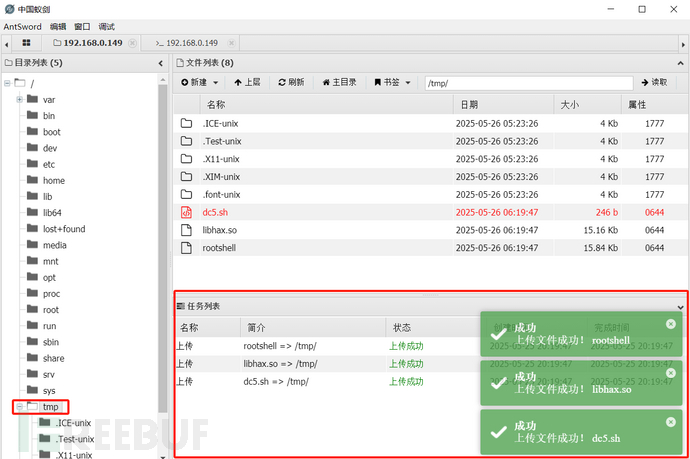Click the /tmp/ path input field
The height and width of the screenshot is (459, 690).
click(528, 82)
